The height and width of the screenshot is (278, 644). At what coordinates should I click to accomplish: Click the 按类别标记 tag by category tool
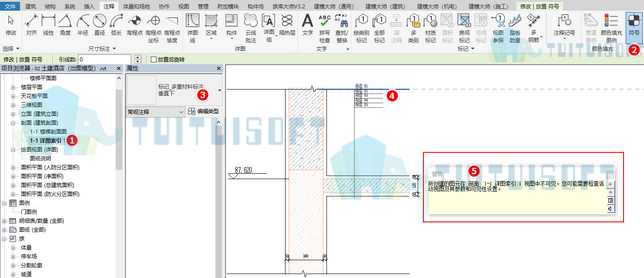(362, 28)
